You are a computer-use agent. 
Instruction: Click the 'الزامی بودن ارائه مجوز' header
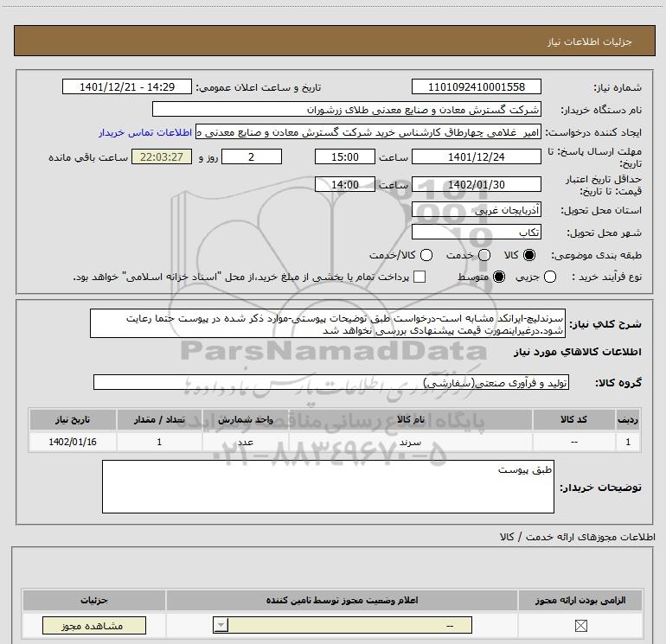tap(580, 600)
